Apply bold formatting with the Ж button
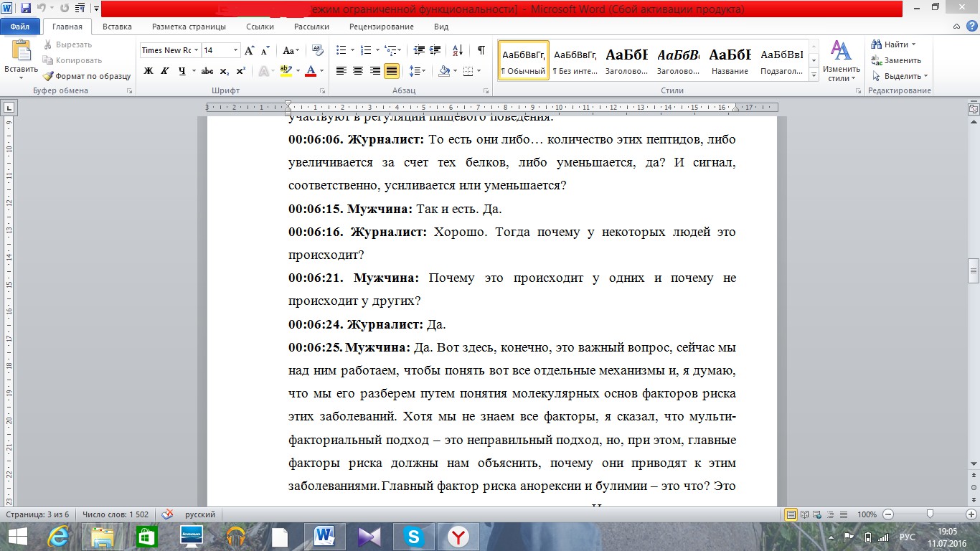Viewport: 980px width, 551px height. click(149, 71)
